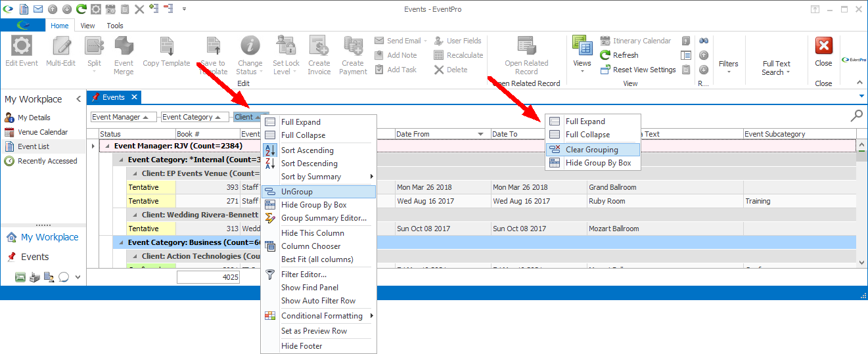Screen dimensions: 868x354
Task: Click Hide Group By Box in right menu
Action: point(592,163)
